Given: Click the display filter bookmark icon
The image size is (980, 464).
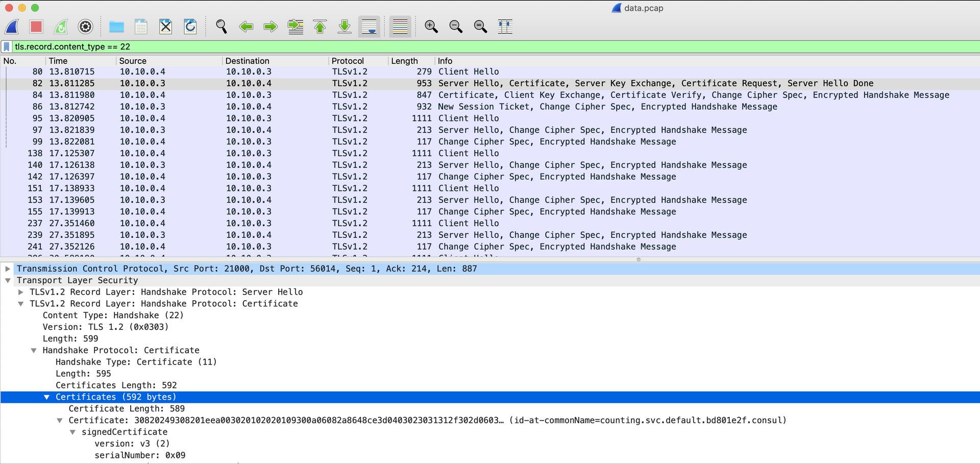Looking at the screenshot, I should pos(7,47).
